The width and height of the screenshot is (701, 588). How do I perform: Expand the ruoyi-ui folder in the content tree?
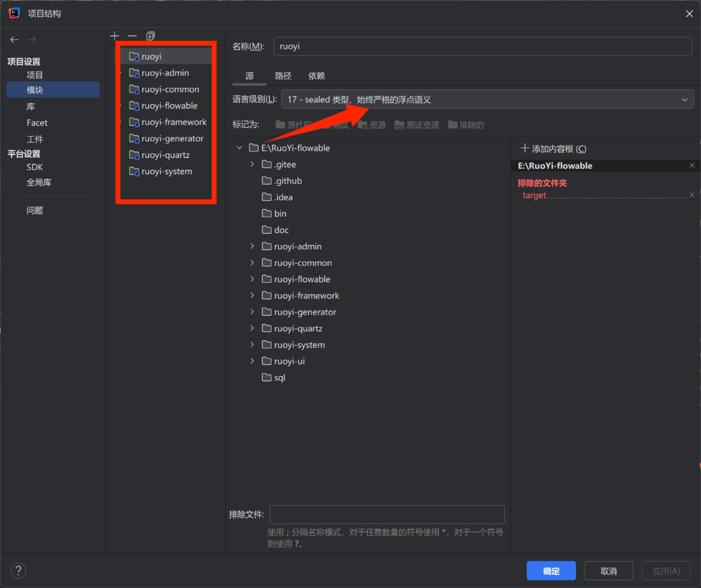252,361
